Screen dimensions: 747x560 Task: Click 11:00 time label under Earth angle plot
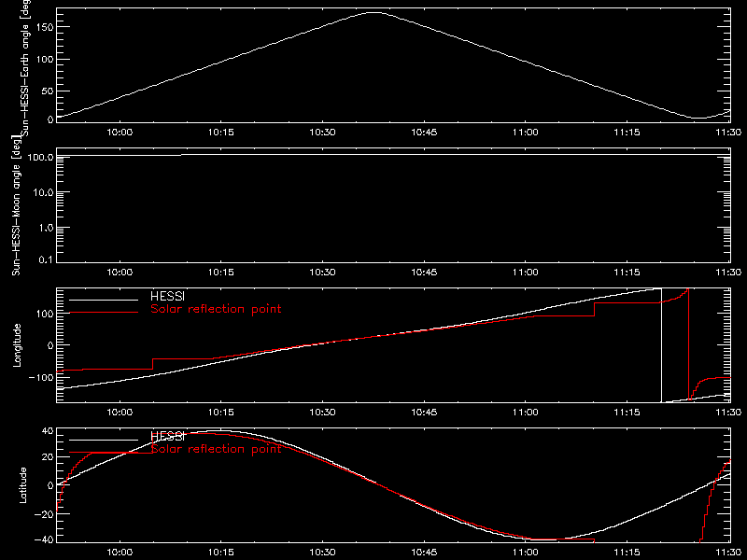tap(526, 133)
